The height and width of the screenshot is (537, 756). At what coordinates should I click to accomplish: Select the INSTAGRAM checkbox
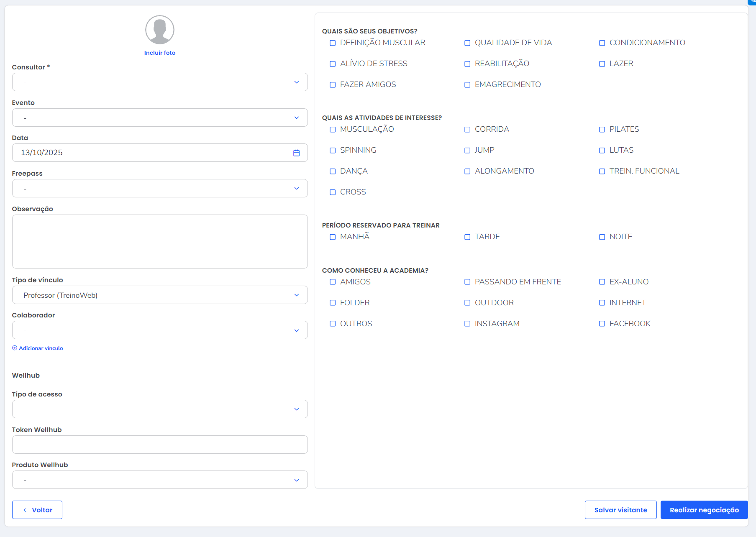point(467,324)
